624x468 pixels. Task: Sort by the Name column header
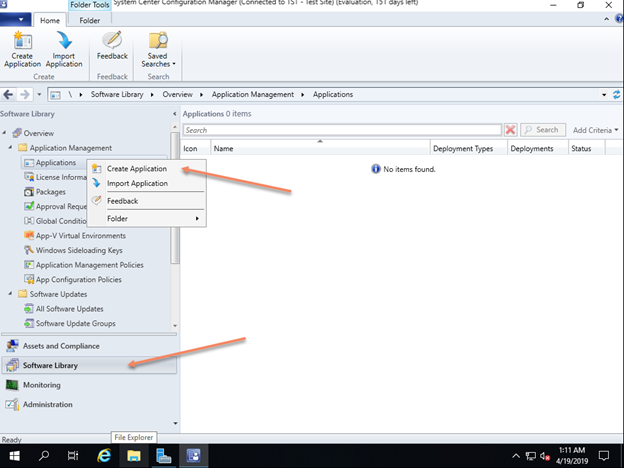pyautogui.click(x=320, y=148)
